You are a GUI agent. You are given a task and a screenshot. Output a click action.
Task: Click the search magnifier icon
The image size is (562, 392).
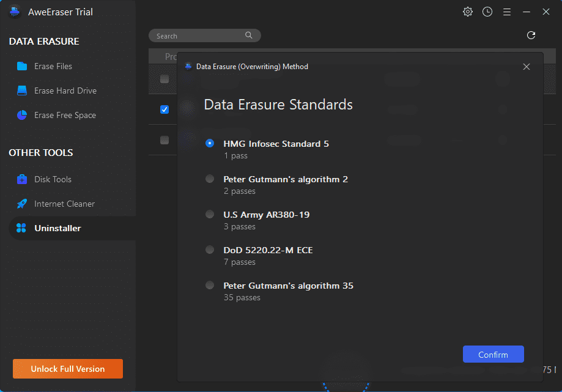tap(249, 35)
